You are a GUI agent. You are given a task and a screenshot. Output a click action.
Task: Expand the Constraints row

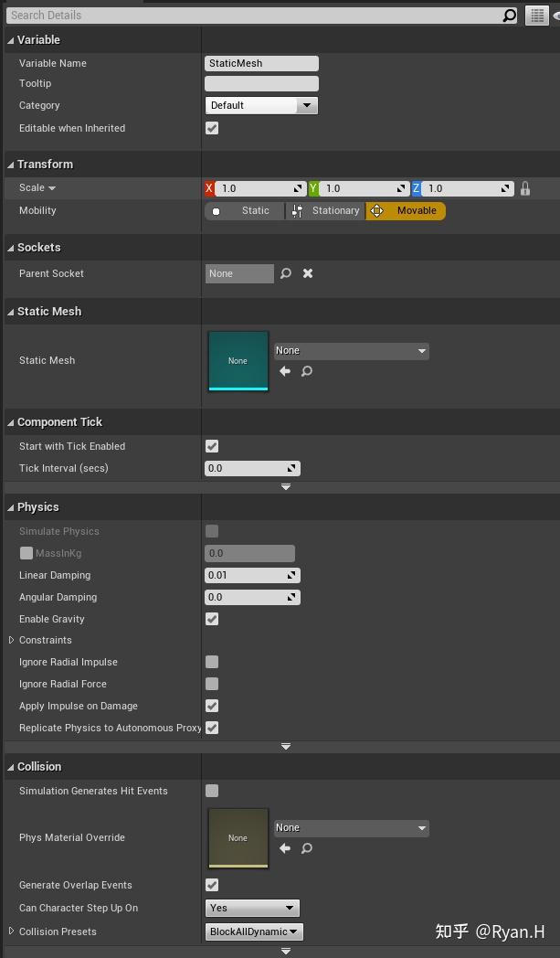click(x=11, y=640)
